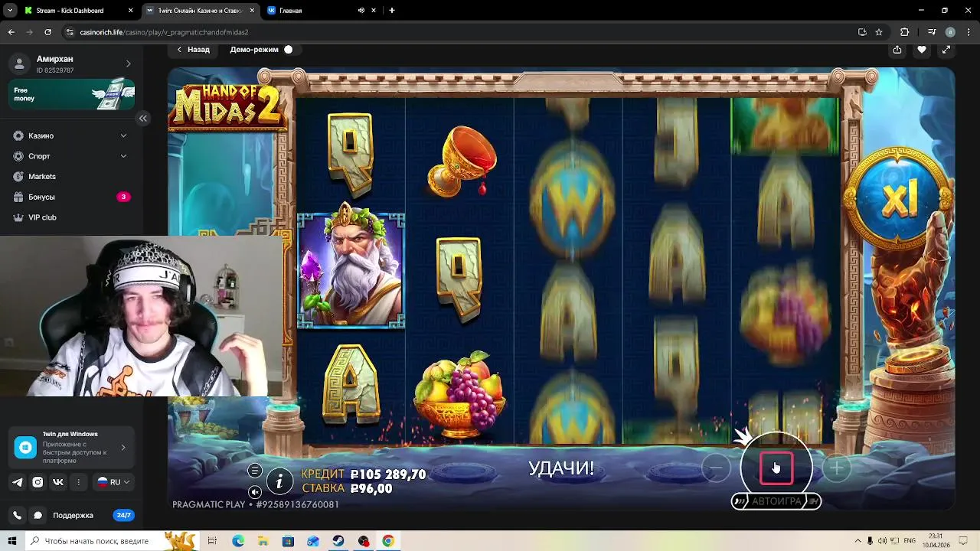The height and width of the screenshot is (551, 980).
Task: Reload the page
Action: coord(47,32)
